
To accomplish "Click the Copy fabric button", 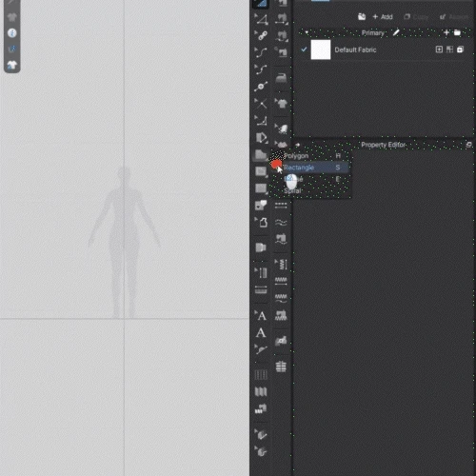I will point(416,17).
